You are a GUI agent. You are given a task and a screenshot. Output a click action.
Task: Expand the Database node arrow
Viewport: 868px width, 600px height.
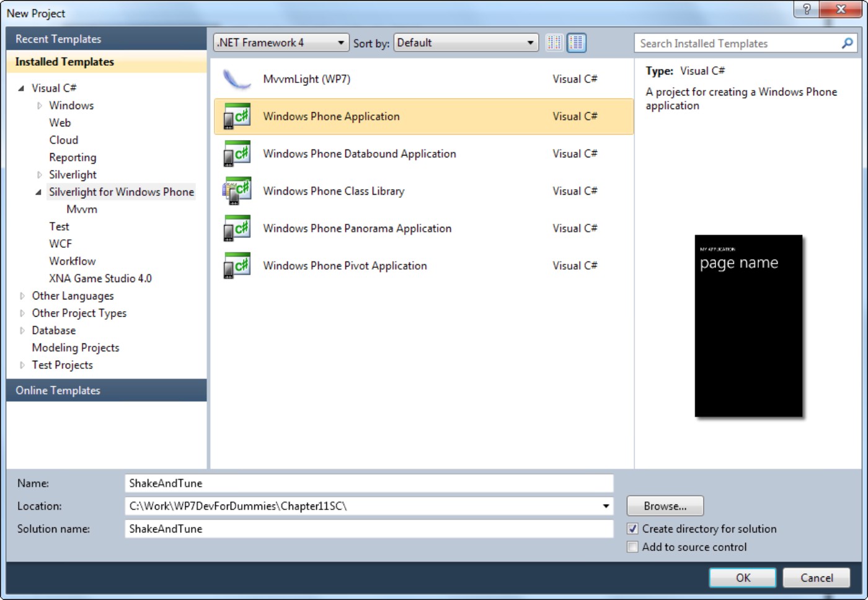pos(22,330)
